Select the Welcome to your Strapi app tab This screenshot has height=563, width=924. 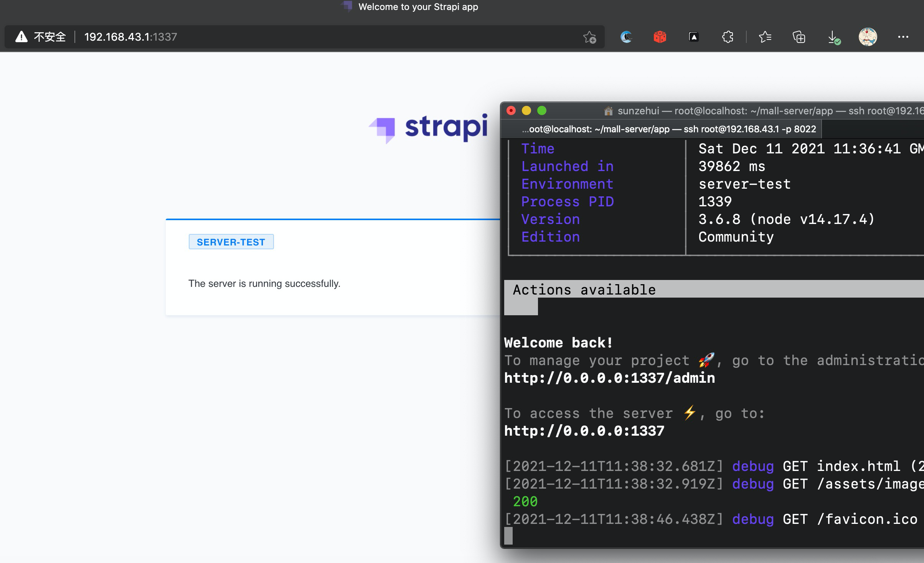pos(417,7)
